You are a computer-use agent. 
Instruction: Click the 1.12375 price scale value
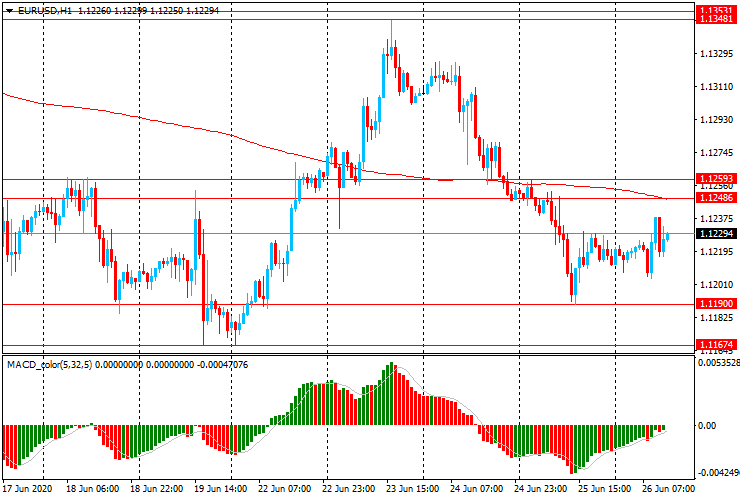(716, 219)
